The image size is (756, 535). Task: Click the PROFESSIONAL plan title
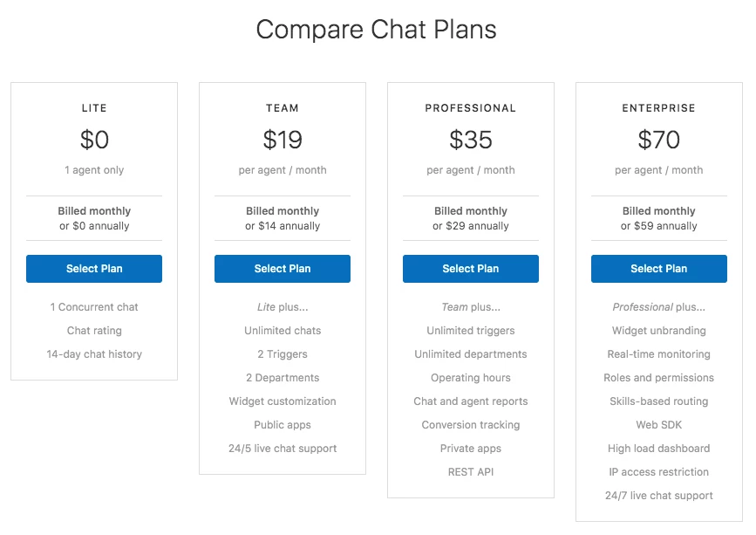tap(471, 108)
